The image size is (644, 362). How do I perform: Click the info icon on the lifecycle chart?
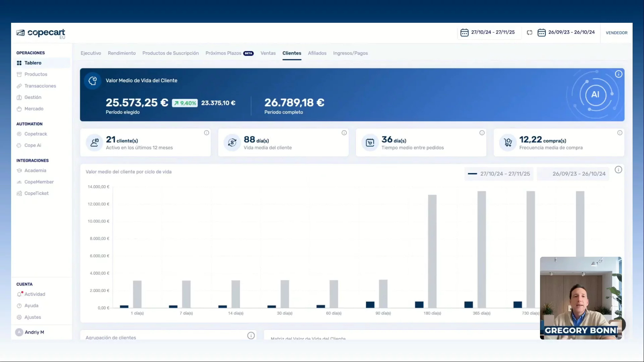pos(618,170)
